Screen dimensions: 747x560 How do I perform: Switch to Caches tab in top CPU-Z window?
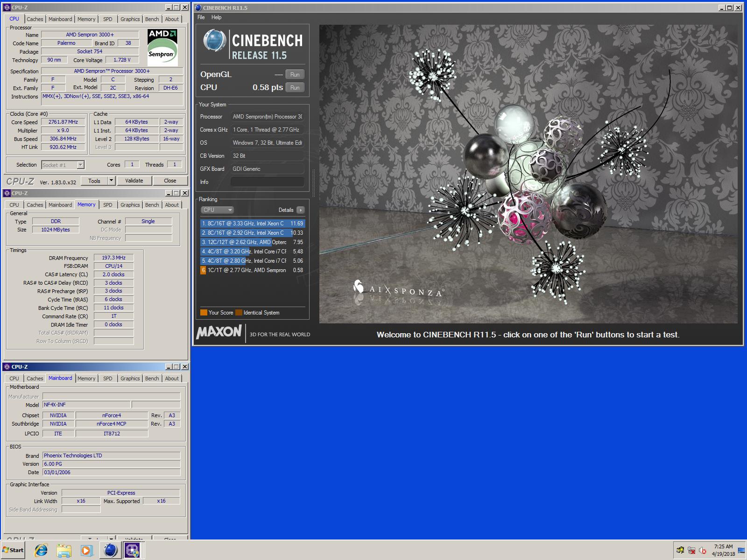(35, 19)
